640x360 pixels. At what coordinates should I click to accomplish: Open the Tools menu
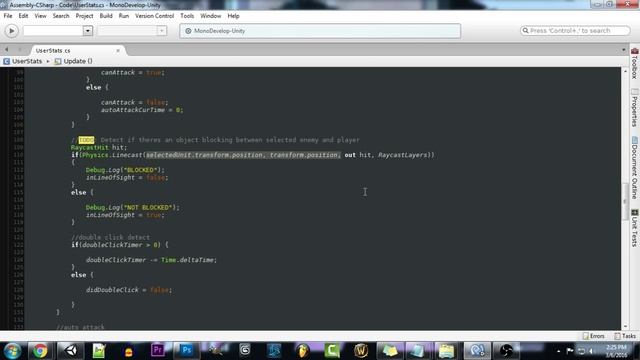tap(187, 16)
